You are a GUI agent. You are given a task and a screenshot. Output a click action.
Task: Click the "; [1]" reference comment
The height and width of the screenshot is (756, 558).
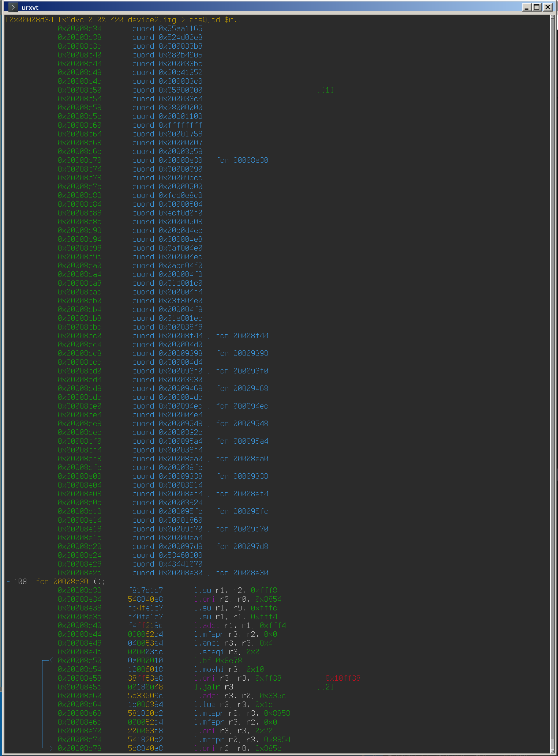click(326, 90)
